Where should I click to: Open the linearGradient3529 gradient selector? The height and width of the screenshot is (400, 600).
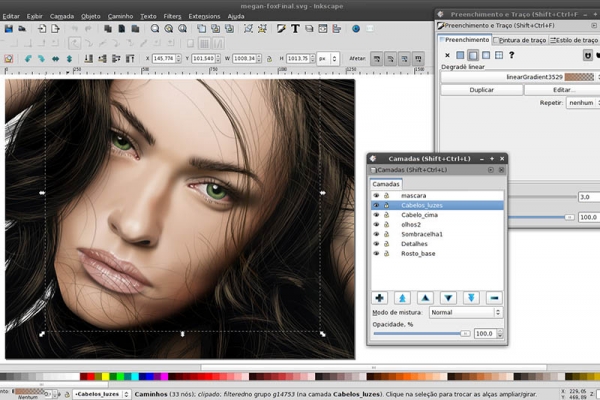[520, 77]
